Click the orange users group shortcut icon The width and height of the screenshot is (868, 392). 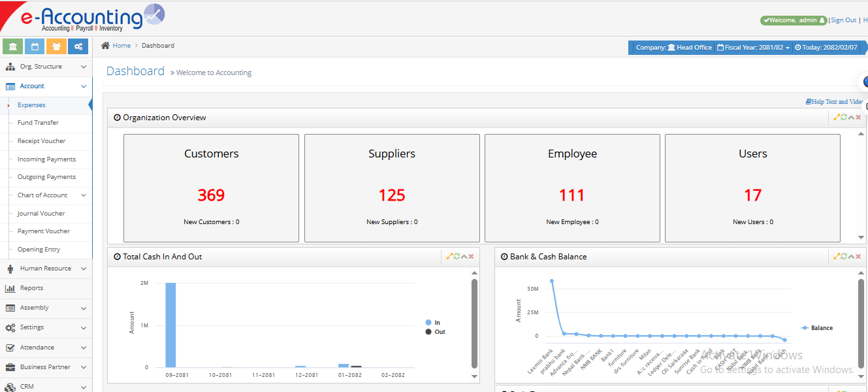56,46
